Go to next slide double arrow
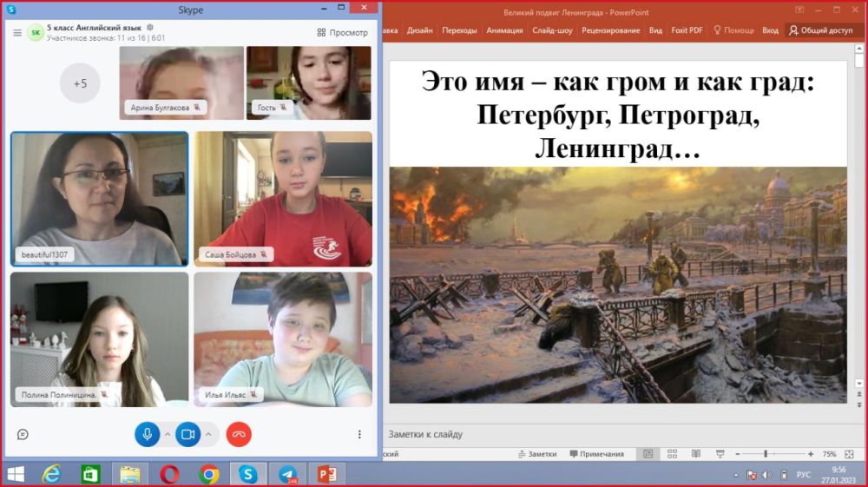This screenshot has height=487, width=868. click(859, 405)
